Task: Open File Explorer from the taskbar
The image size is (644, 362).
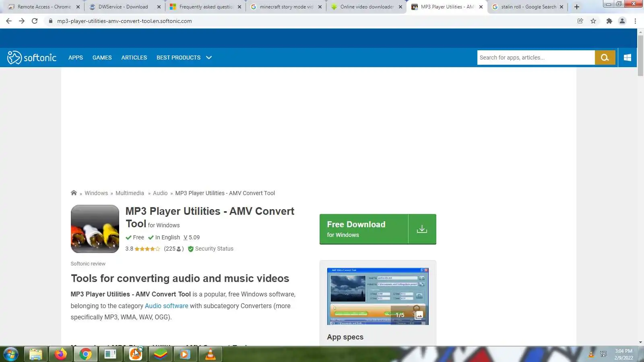Action: (36, 354)
